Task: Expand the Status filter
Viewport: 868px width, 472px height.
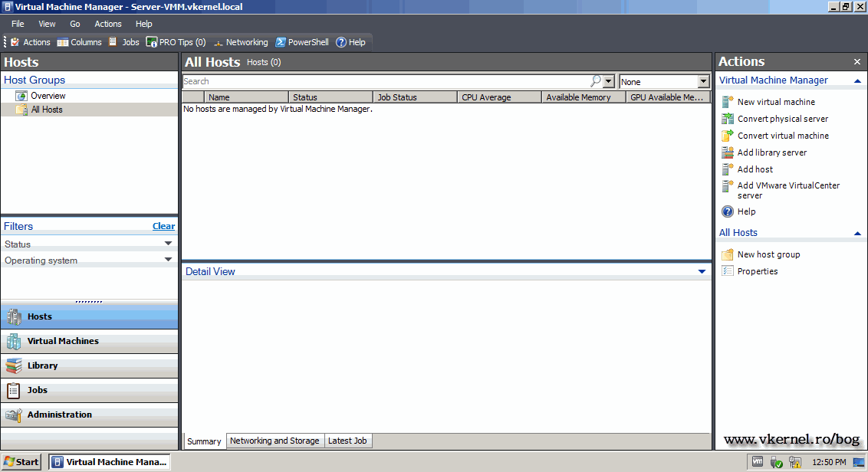Action: (x=168, y=244)
